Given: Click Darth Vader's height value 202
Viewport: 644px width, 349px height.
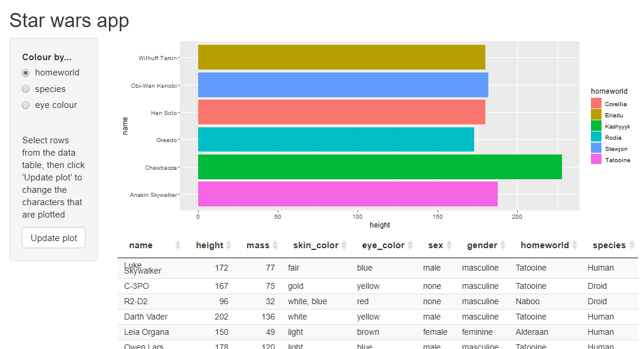Looking at the screenshot, I should [221, 317].
